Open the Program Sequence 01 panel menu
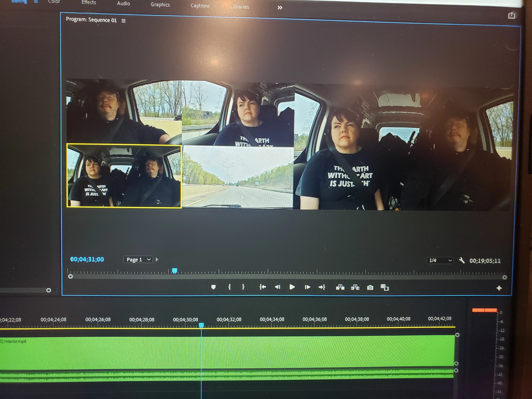This screenshot has width=532, height=399. (x=124, y=21)
